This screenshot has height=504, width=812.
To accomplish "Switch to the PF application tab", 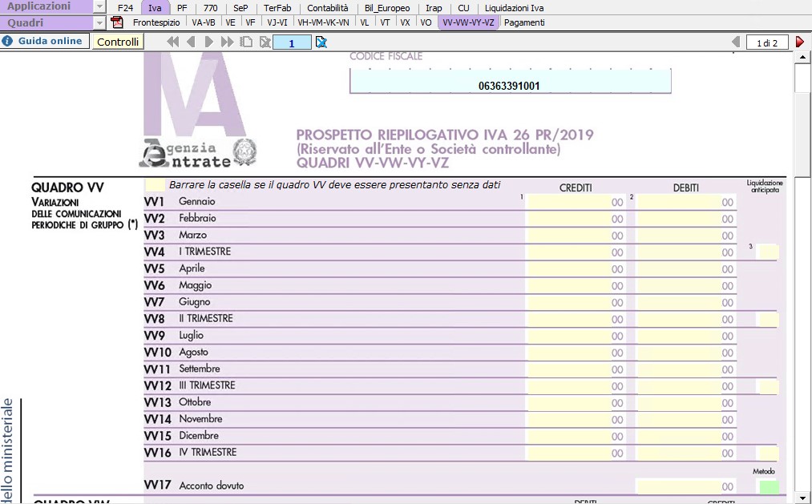I will (x=182, y=8).
